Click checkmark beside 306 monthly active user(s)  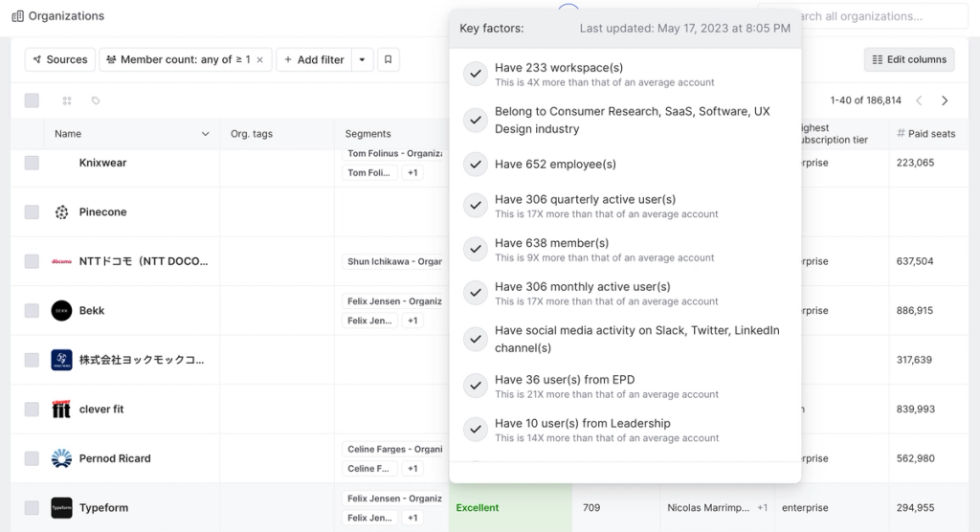click(x=476, y=293)
